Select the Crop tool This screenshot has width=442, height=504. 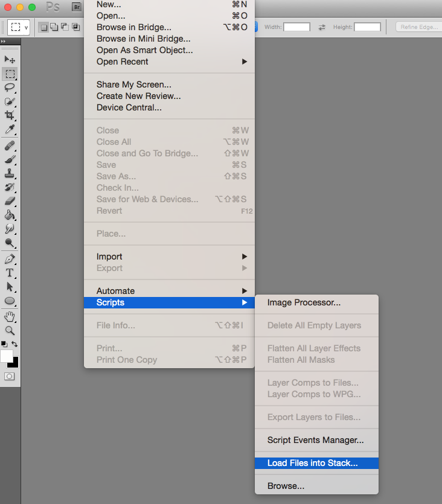pyautogui.click(x=10, y=115)
